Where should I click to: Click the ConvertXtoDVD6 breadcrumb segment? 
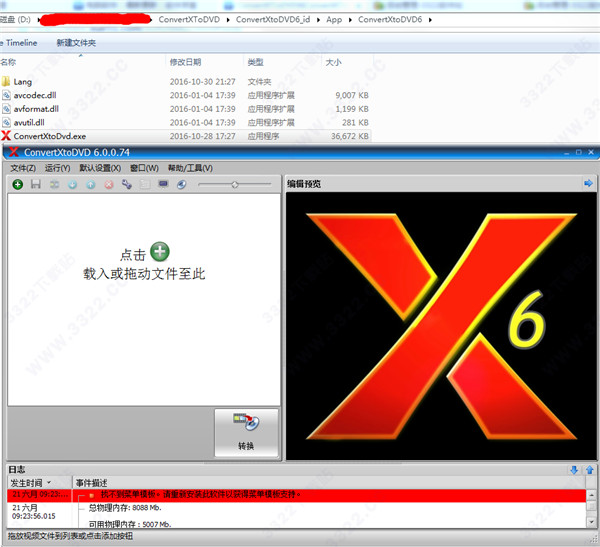click(x=390, y=20)
